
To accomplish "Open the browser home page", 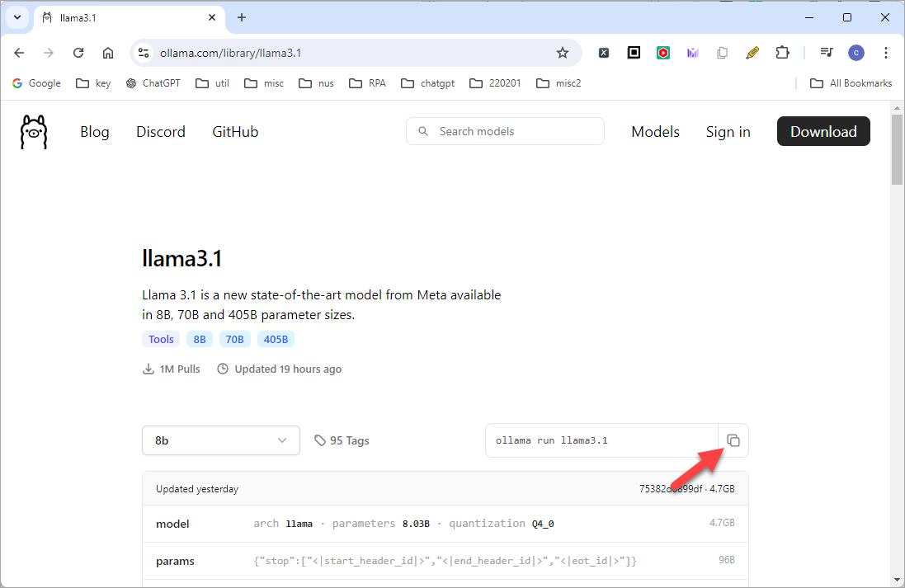I will [x=108, y=53].
